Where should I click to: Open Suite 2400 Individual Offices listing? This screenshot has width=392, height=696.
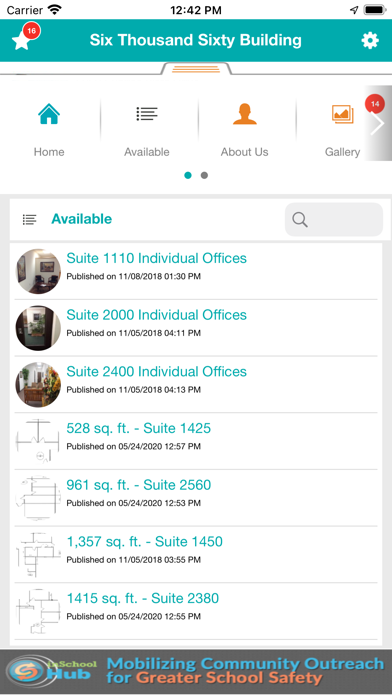[x=196, y=384]
